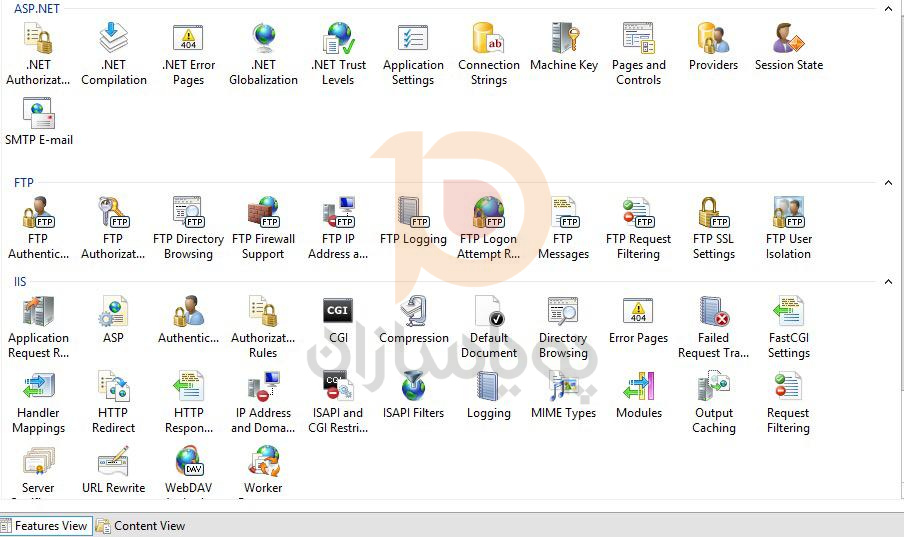This screenshot has width=904, height=537.
Task: Open .NET Error Pages feature
Action: pos(189,54)
